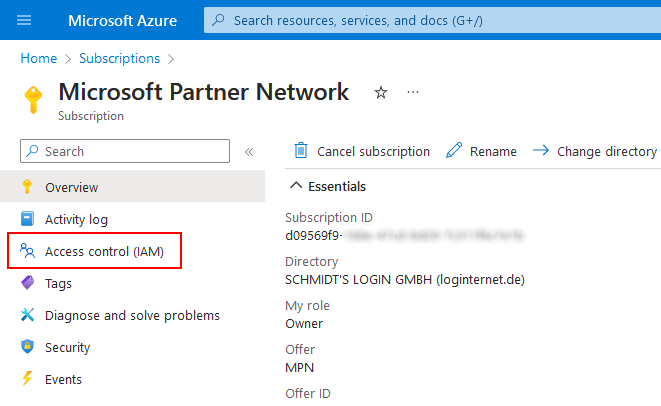Open the ellipsis more options menu
This screenshot has width=661, height=406.
[x=413, y=92]
